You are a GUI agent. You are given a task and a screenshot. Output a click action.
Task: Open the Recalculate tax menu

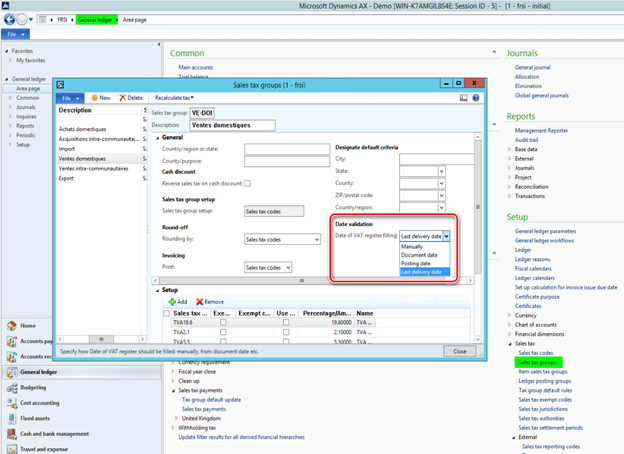coord(174,98)
